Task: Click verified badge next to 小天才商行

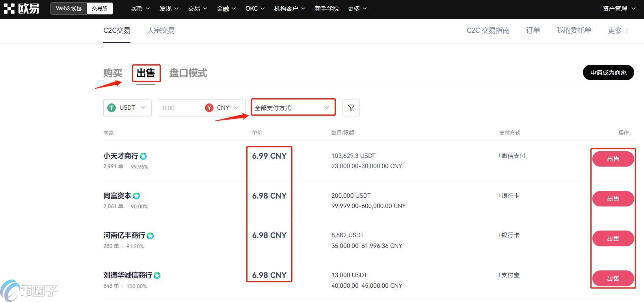Action: pyautogui.click(x=143, y=156)
